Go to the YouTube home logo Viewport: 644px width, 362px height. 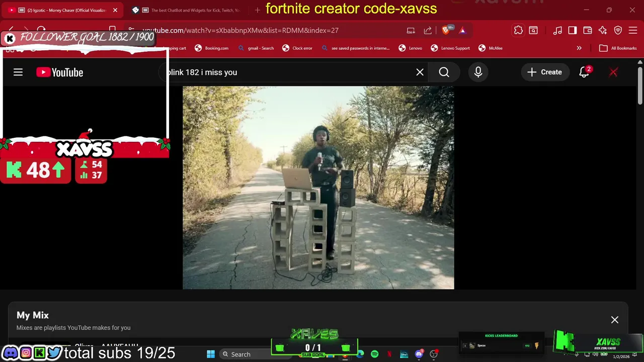(59, 72)
